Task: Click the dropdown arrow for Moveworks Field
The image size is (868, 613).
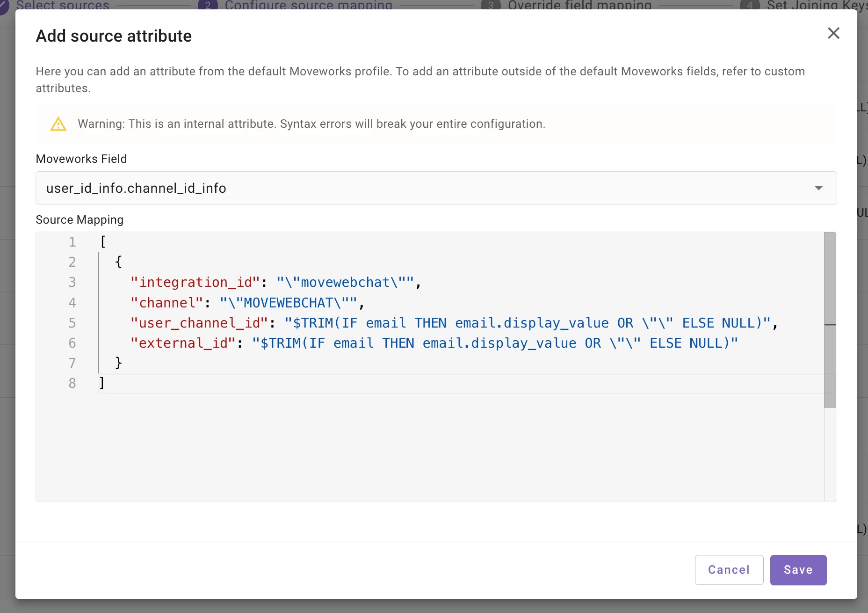Action: (818, 188)
